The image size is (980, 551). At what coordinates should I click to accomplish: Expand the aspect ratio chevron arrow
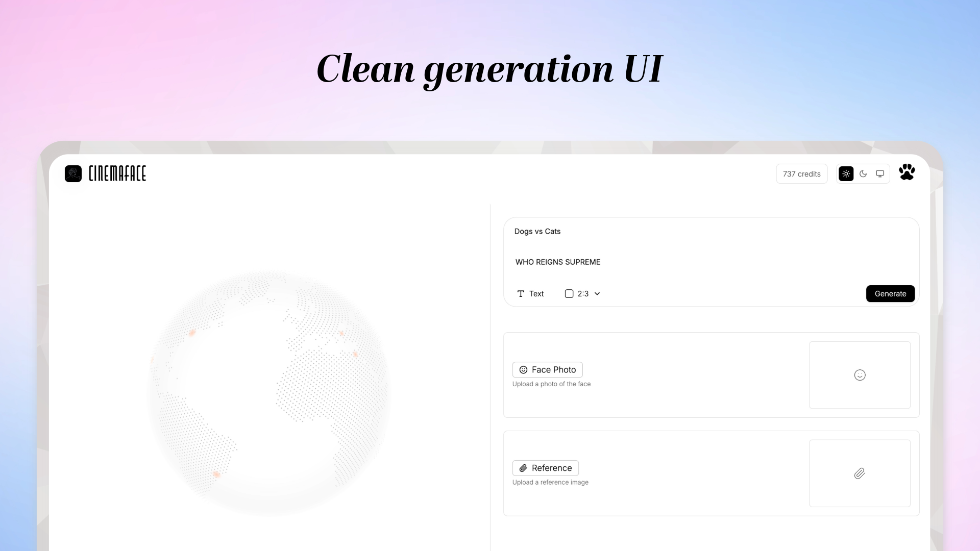point(597,294)
